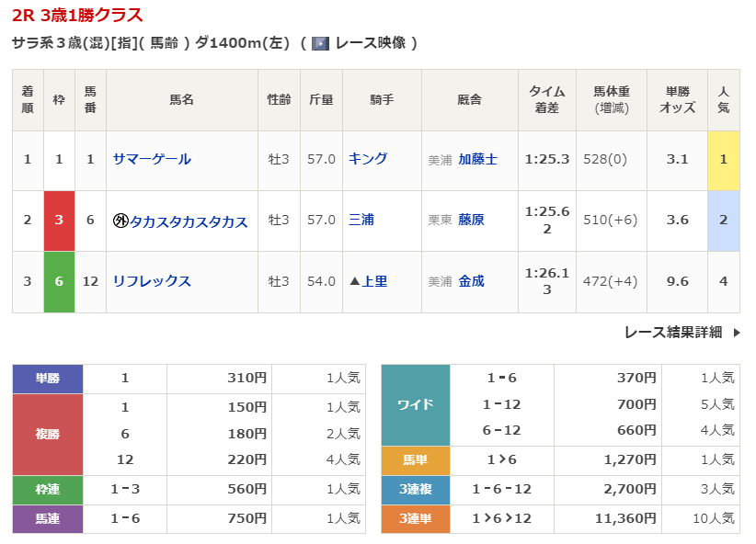Open trainer 金成 profile
The height and width of the screenshot is (544, 756).
471,281
